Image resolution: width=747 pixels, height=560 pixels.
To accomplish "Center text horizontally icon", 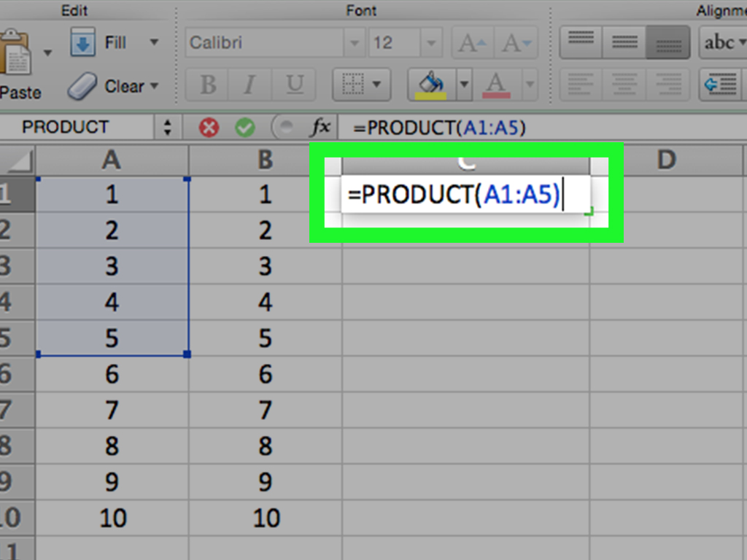I will click(624, 85).
